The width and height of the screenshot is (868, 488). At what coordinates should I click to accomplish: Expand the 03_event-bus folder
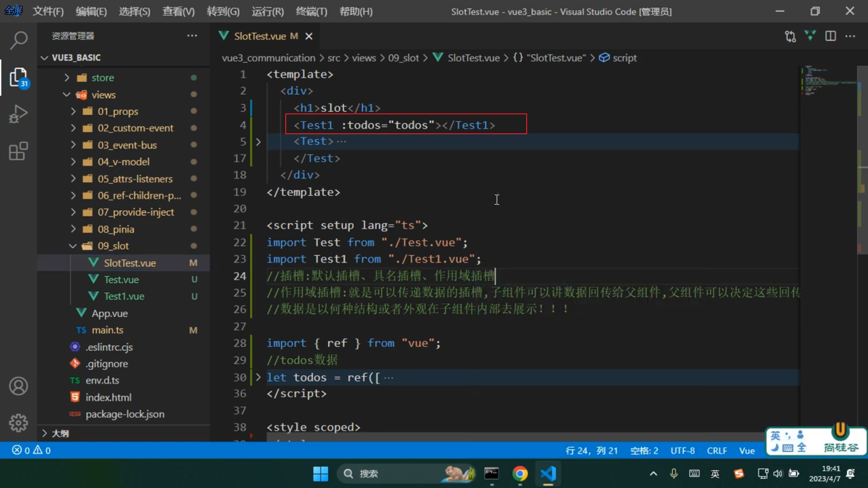coord(73,145)
